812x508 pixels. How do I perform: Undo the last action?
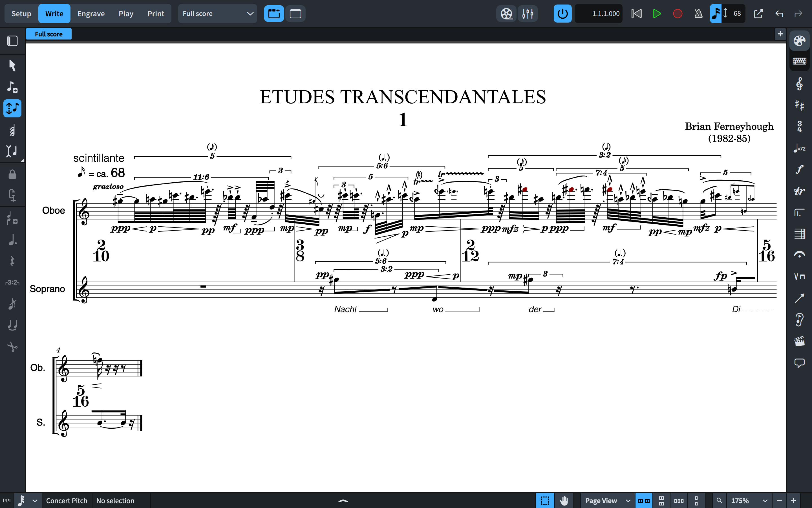click(779, 14)
